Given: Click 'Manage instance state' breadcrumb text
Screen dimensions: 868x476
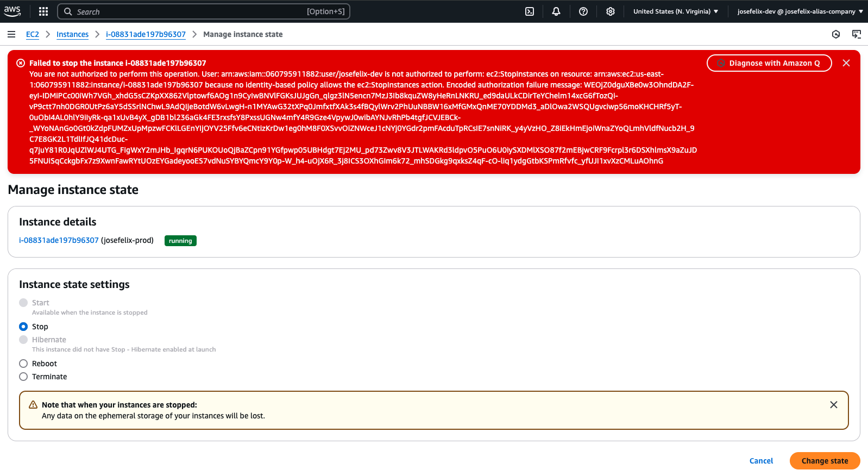Looking at the screenshot, I should point(243,34).
